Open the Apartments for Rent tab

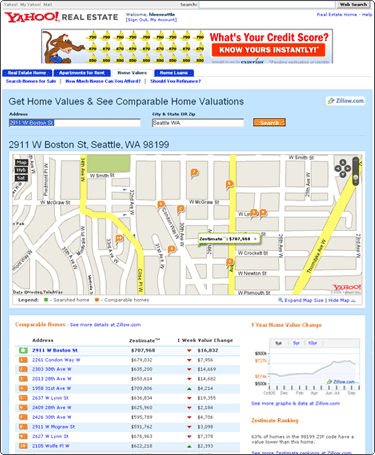pyautogui.click(x=82, y=73)
